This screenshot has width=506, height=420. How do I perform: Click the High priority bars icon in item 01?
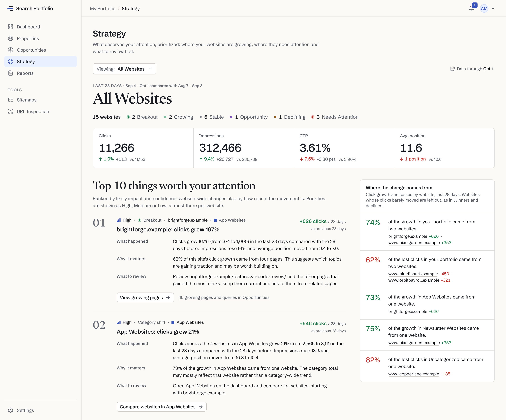(119, 220)
